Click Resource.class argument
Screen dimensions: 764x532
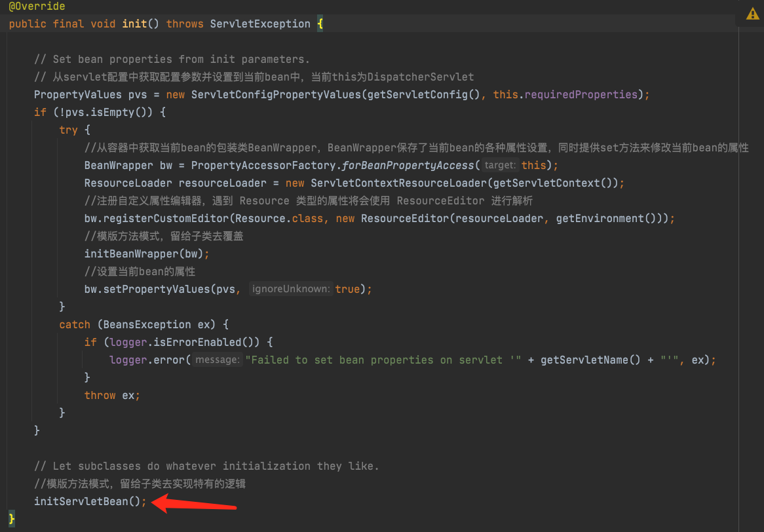279,219
